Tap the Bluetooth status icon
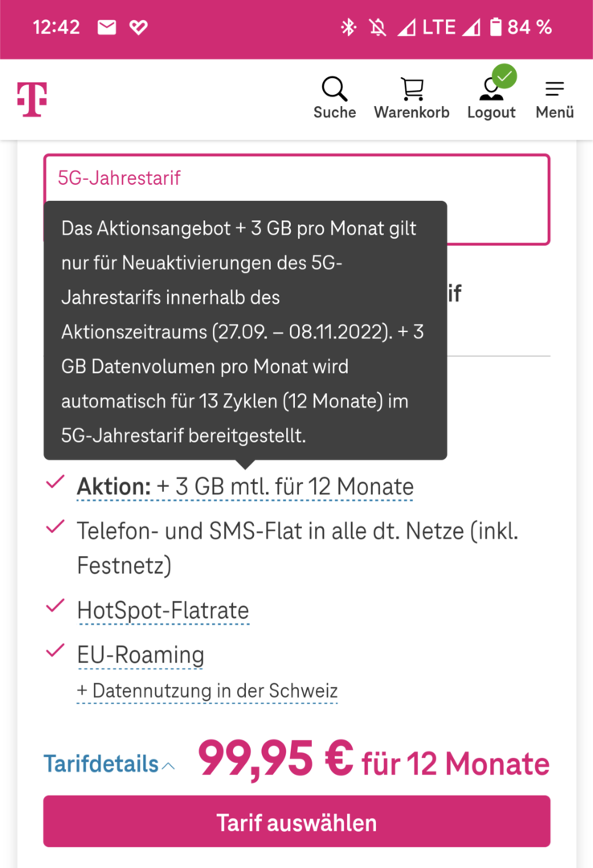The width and height of the screenshot is (593, 868). pyautogui.click(x=348, y=27)
